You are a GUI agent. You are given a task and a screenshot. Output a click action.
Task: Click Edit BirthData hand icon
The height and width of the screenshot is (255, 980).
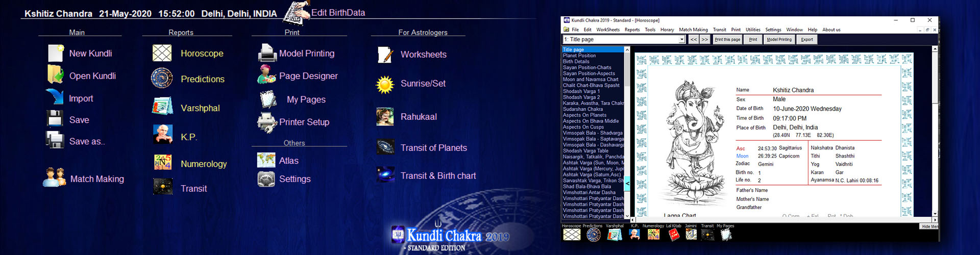[297, 13]
